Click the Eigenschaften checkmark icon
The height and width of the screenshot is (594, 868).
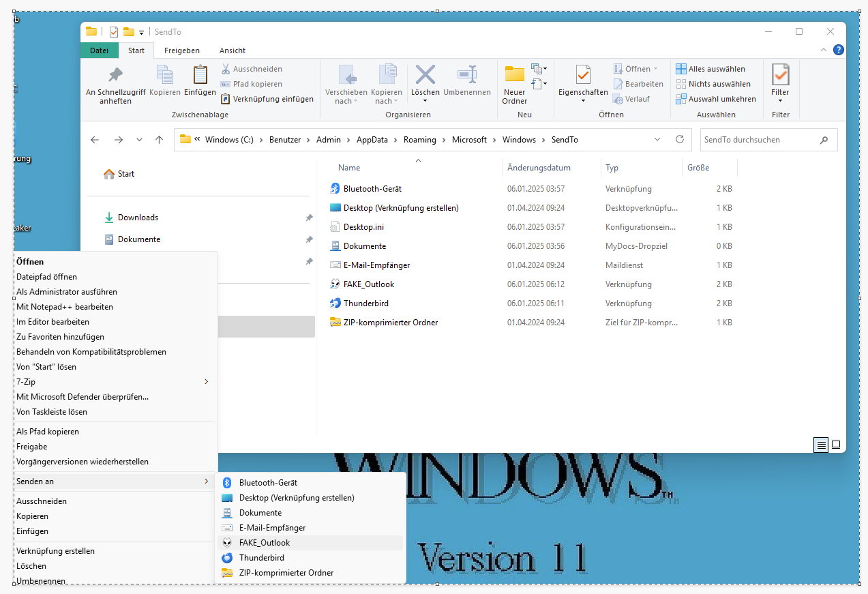(583, 74)
